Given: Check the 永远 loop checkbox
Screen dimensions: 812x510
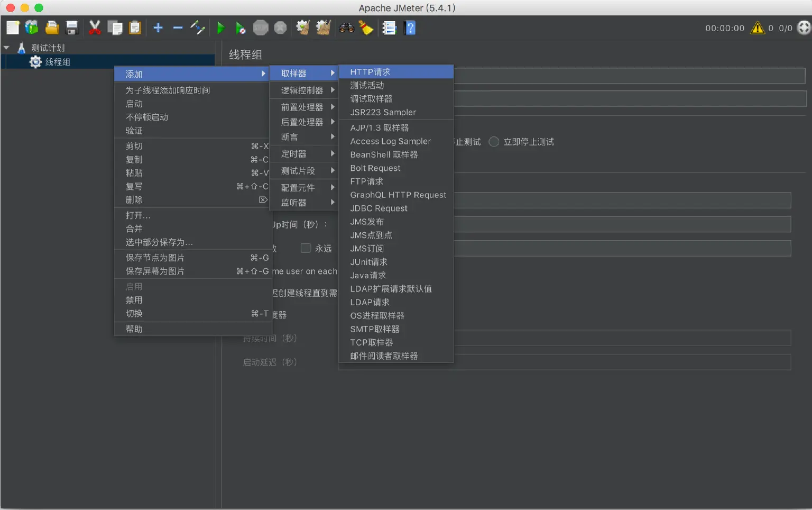Looking at the screenshot, I should (x=306, y=248).
